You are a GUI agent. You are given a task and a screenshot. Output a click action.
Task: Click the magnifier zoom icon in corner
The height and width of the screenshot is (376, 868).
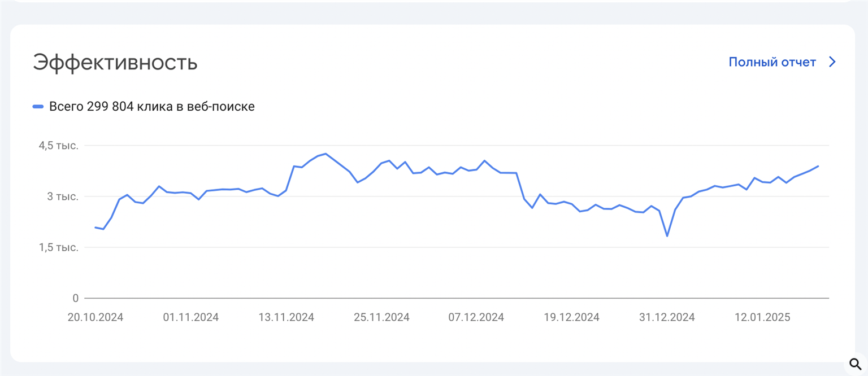click(x=855, y=364)
